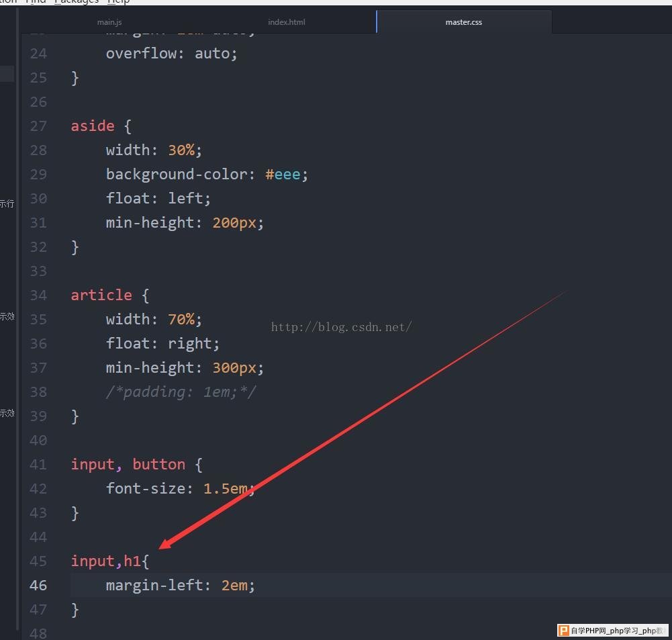The height and width of the screenshot is (640, 672).
Task: Click line number 34 in the gutter
Action: [x=38, y=295]
